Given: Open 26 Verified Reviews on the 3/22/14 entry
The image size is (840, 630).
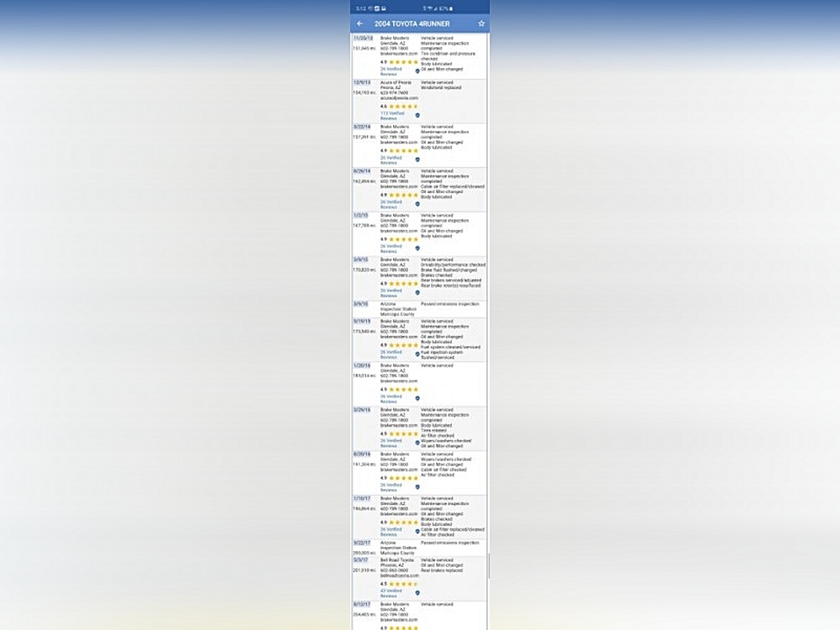Looking at the screenshot, I should [x=391, y=160].
